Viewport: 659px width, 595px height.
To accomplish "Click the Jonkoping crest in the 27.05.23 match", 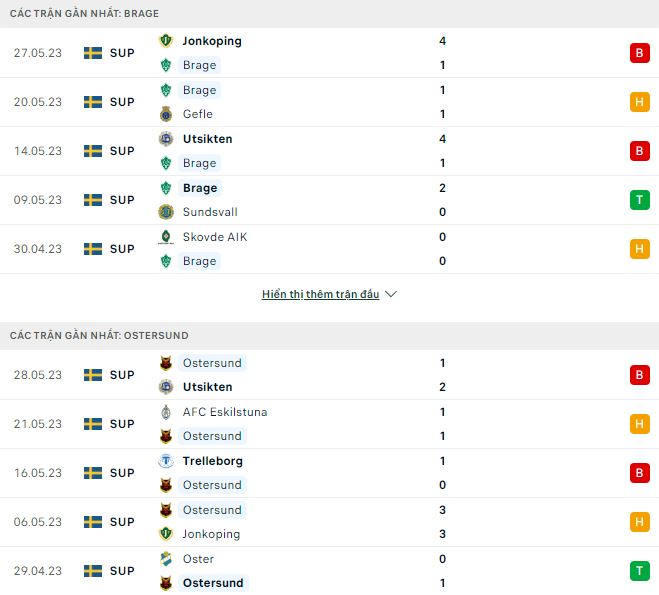I will point(166,41).
